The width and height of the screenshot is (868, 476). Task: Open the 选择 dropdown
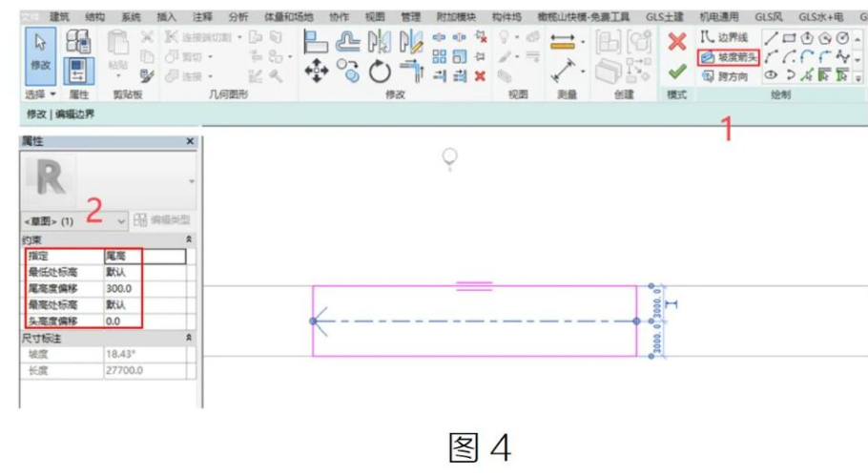pos(40,94)
